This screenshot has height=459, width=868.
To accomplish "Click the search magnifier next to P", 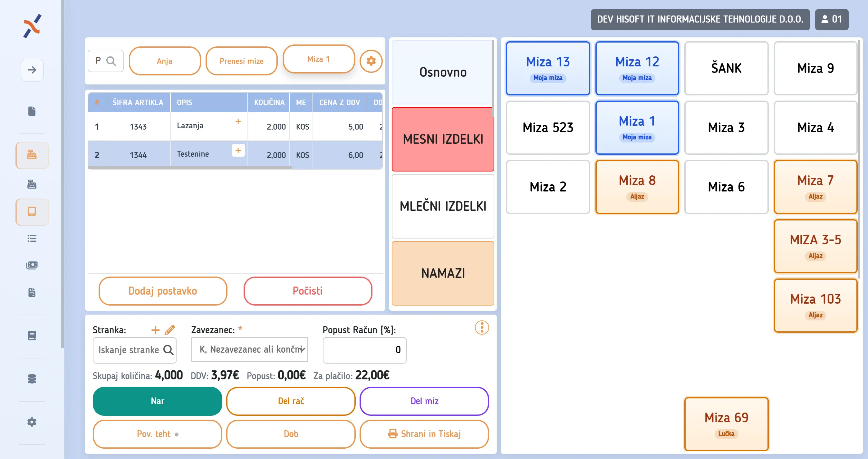I will tap(111, 61).
